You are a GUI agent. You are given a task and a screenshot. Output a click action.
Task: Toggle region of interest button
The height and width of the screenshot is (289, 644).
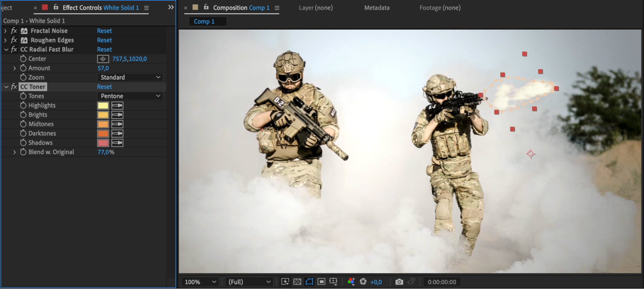pos(321,282)
